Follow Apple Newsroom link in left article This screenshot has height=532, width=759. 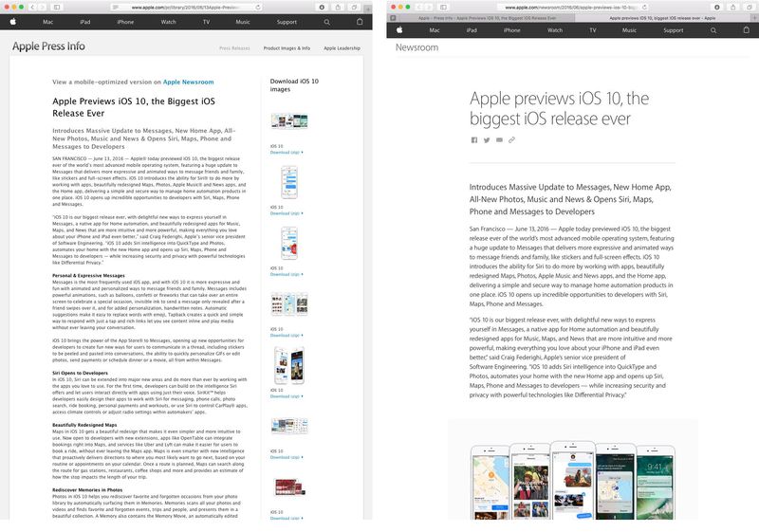(188, 83)
